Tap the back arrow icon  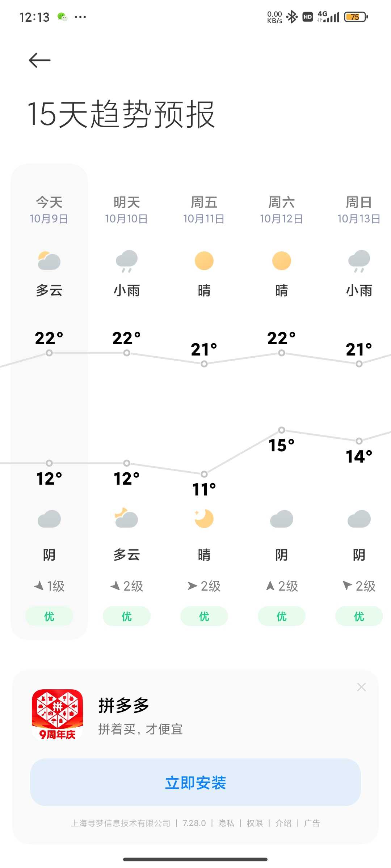[39, 60]
